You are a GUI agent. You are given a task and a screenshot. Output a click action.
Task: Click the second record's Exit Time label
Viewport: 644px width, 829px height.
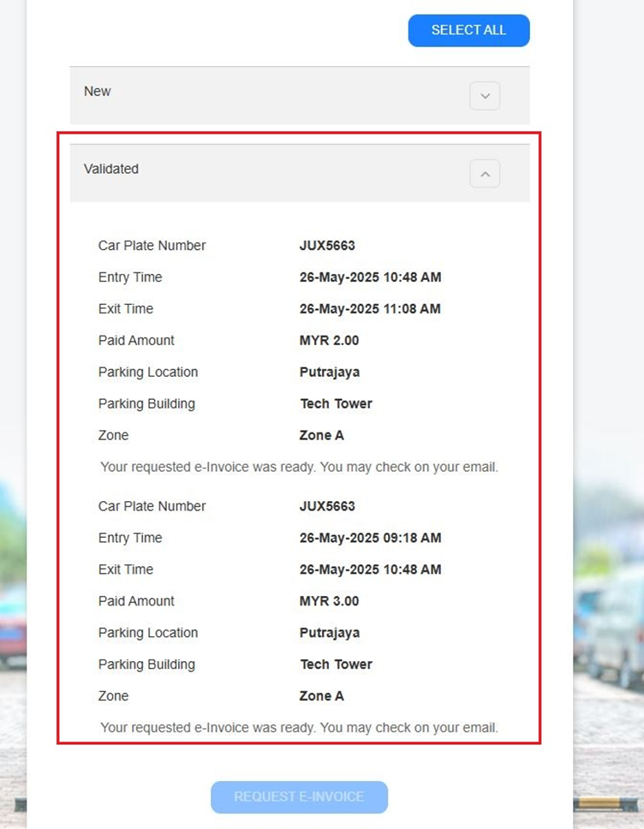[126, 570]
